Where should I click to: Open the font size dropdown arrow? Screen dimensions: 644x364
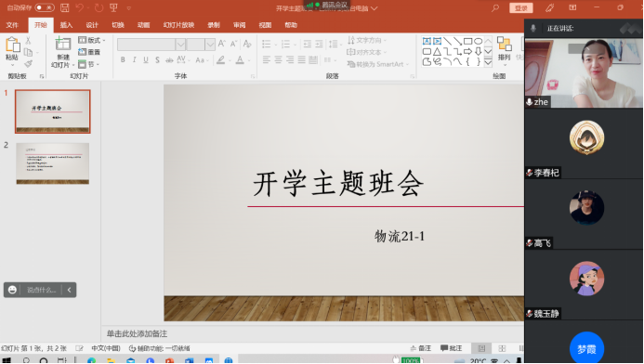point(210,45)
